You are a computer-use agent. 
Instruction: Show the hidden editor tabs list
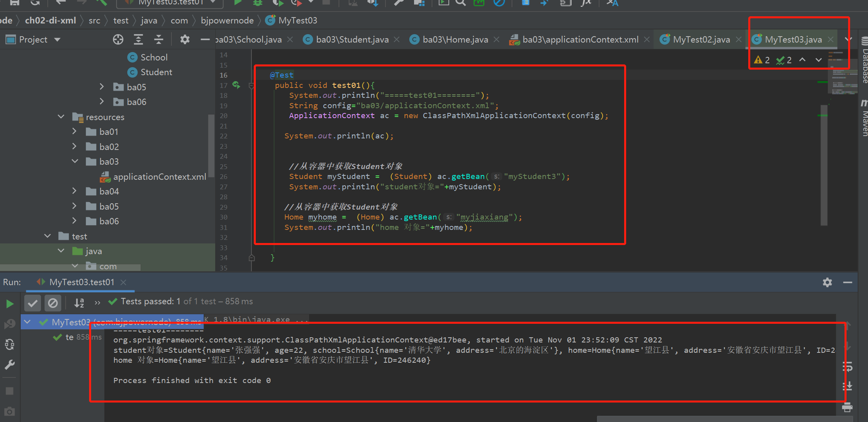point(849,39)
